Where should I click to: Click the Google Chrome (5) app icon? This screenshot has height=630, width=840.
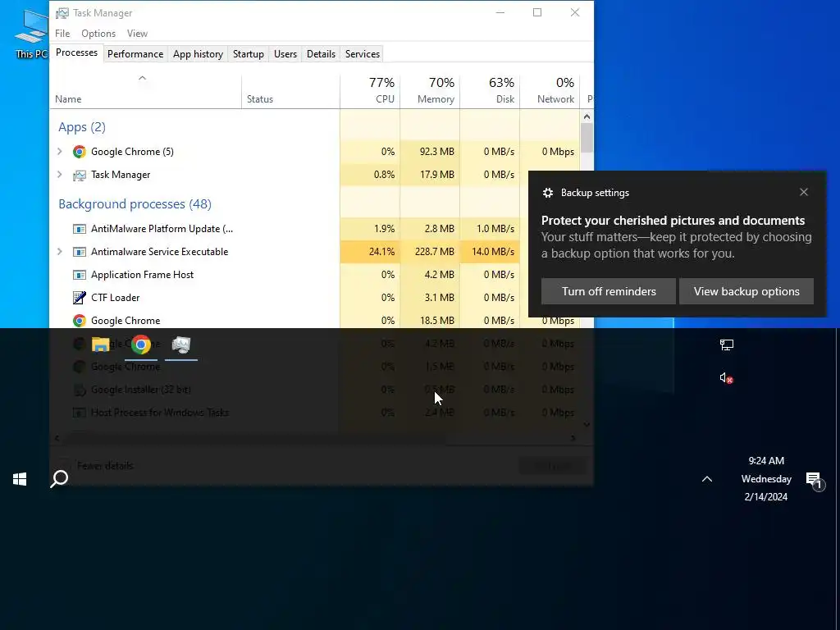(80, 152)
